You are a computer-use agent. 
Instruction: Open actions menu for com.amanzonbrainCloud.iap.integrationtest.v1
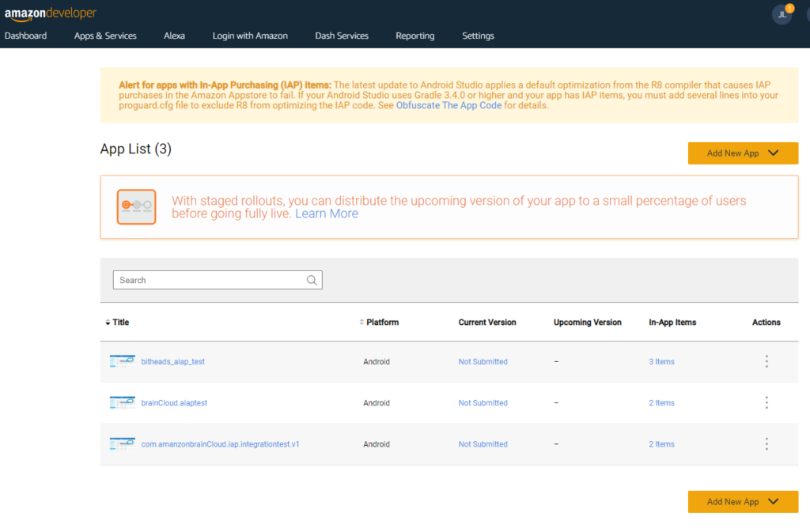(x=766, y=443)
